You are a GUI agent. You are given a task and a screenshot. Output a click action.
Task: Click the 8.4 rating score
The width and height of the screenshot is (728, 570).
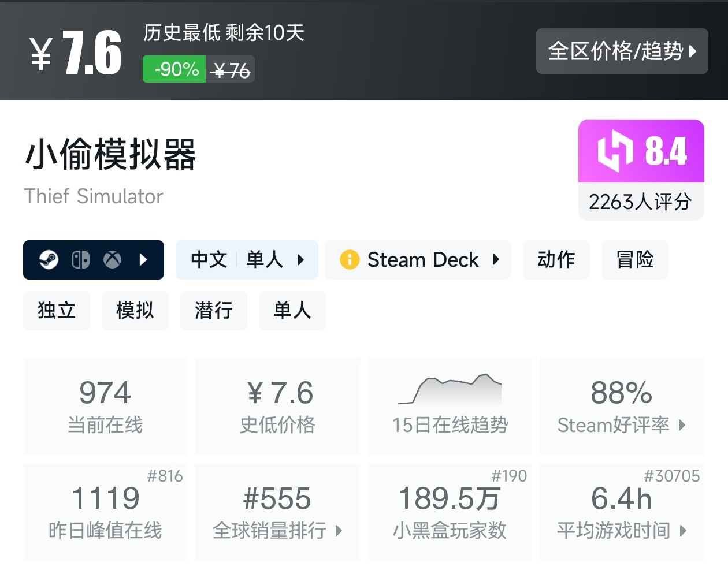click(666, 151)
